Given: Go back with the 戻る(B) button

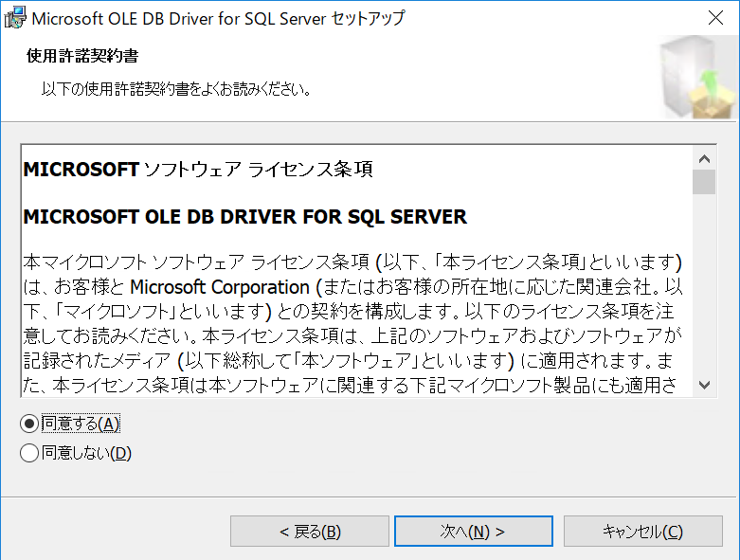Looking at the screenshot, I should tap(309, 532).
